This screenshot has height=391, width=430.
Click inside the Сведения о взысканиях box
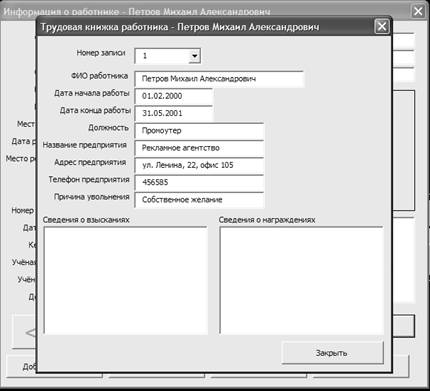126,280
